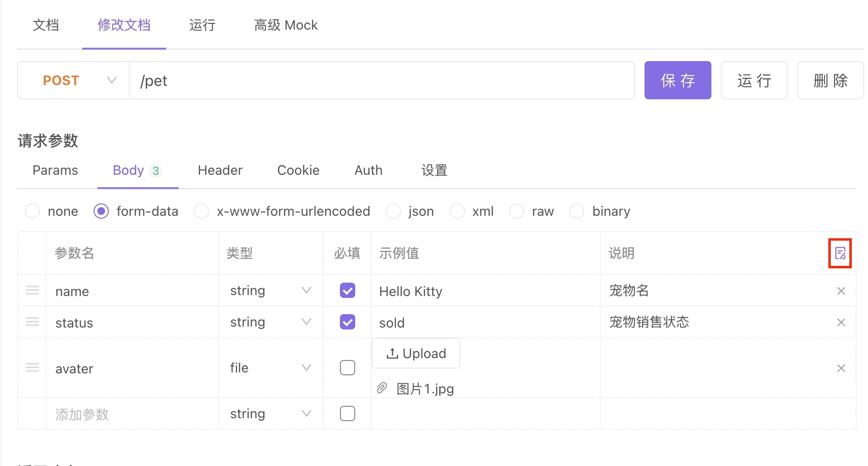868x466 pixels.
Task: Switch to the Auth tab
Action: pos(368,170)
